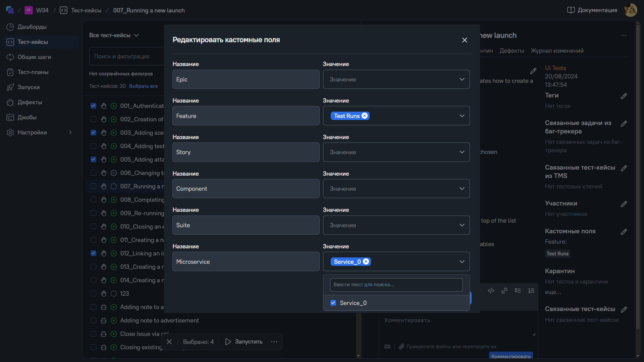This screenshot has width=644, height=362.
Task: Click the code block icon in the editor
Action: (491, 291)
